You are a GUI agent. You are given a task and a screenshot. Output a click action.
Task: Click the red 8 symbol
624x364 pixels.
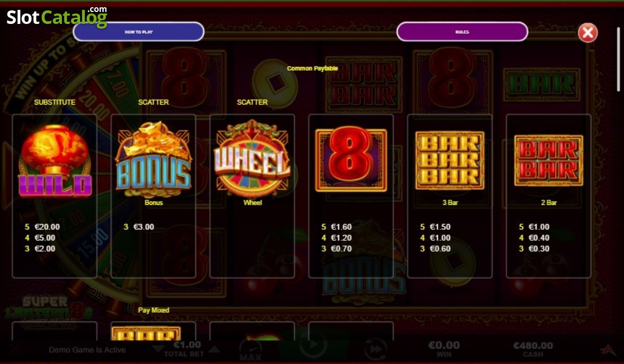click(x=351, y=160)
